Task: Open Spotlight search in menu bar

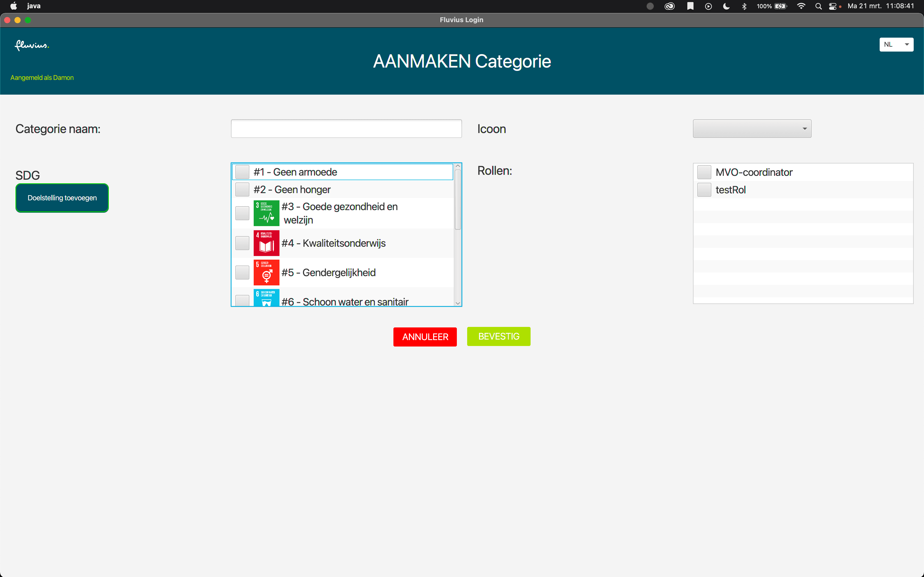Action: [818, 6]
